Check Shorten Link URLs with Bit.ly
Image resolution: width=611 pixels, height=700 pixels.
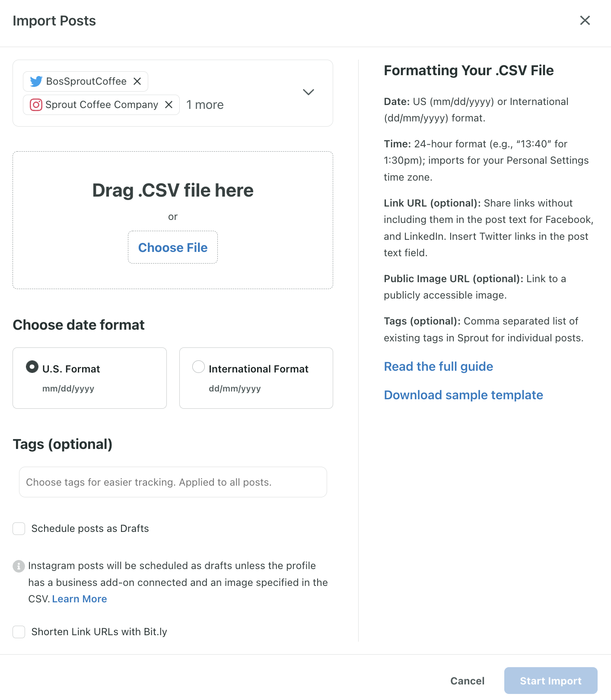pyautogui.click(x=19, y=632)
